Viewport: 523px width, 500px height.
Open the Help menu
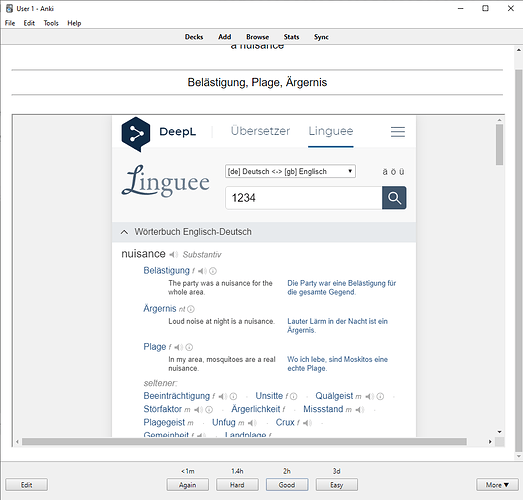pos(74,23)
